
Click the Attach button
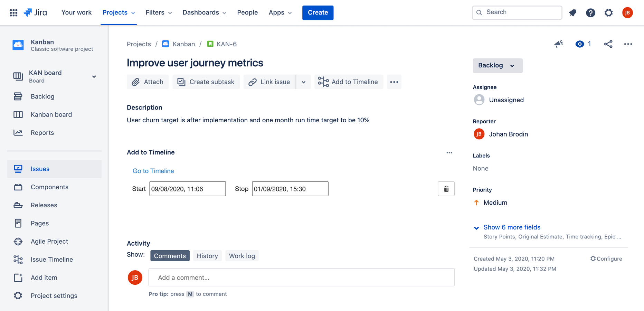[x=148, y=82]
